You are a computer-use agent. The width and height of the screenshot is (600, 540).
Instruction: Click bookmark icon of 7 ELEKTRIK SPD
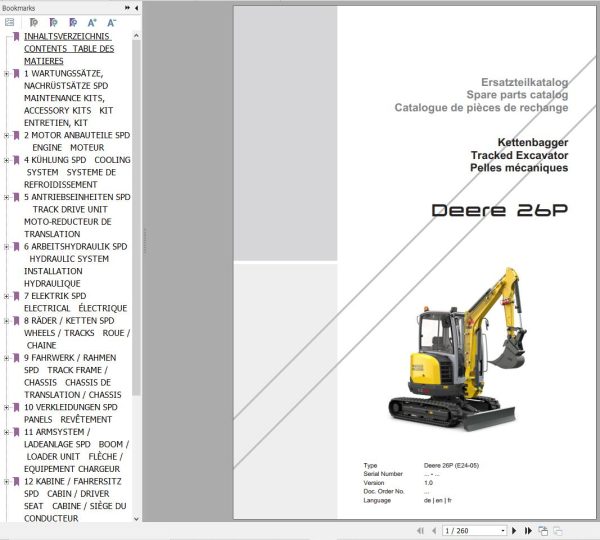click(x=16, y=296)
